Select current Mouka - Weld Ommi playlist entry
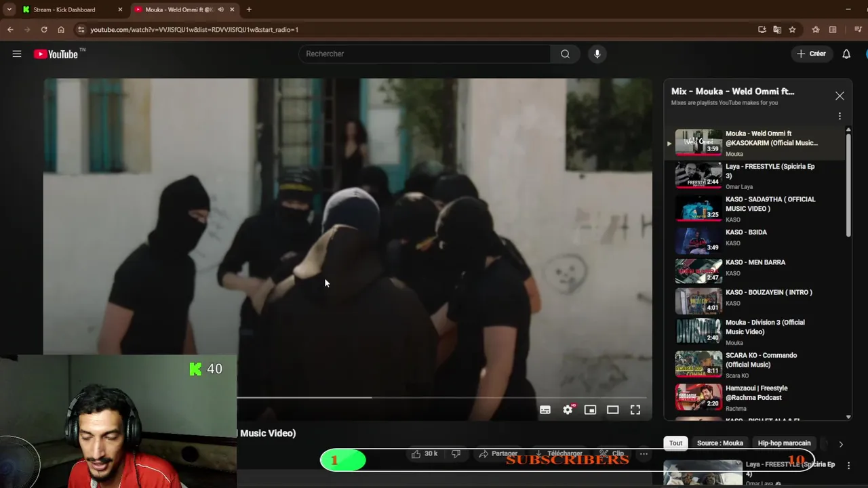Image resolution: width=868 pixels, height=488 pixels. coord(754,143)
